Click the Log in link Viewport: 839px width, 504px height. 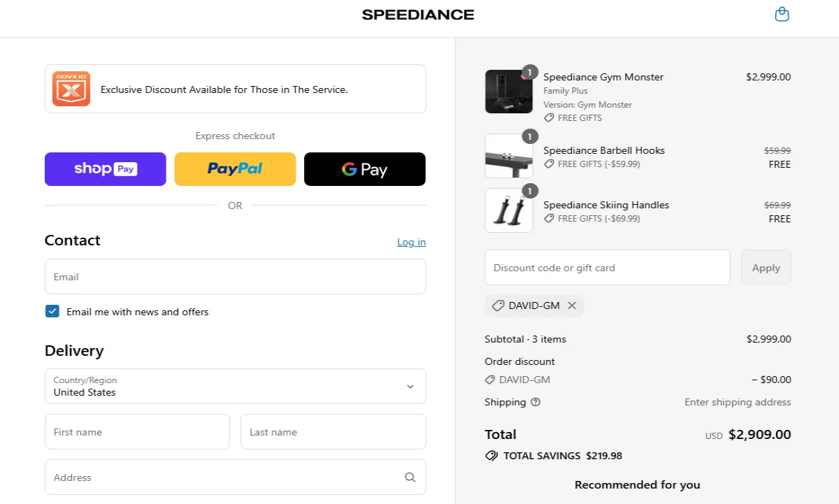click(411, 242)
